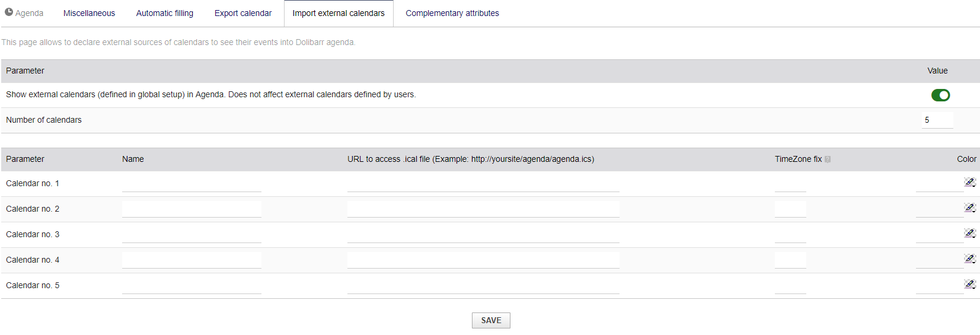
Task: Go to the Export calendar tab
Action: 242,13
